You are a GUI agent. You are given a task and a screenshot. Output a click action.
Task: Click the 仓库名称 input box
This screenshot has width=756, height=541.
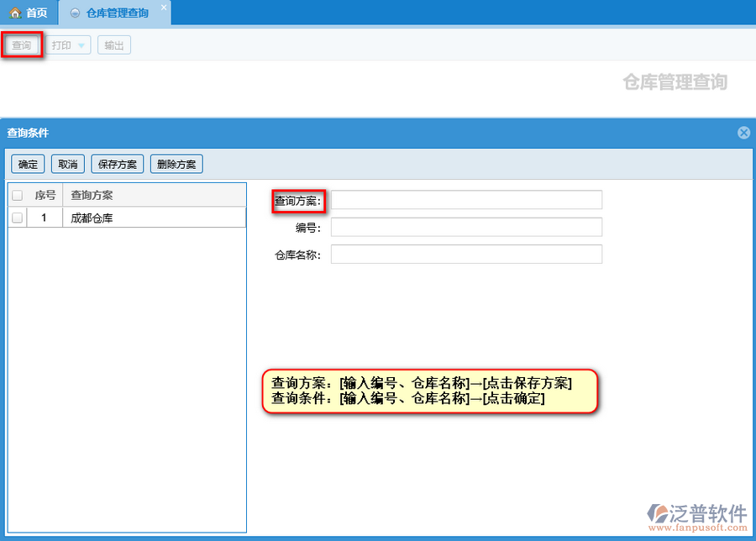(x=466, y=255)
